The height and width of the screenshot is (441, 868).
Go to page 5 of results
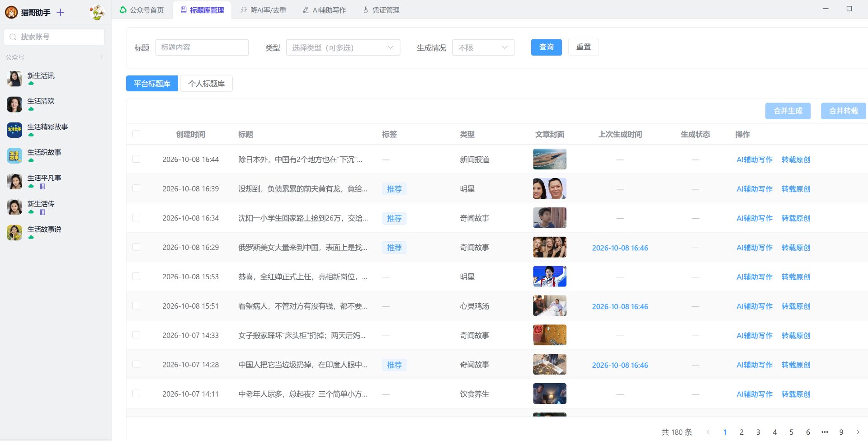click(792, 432)
